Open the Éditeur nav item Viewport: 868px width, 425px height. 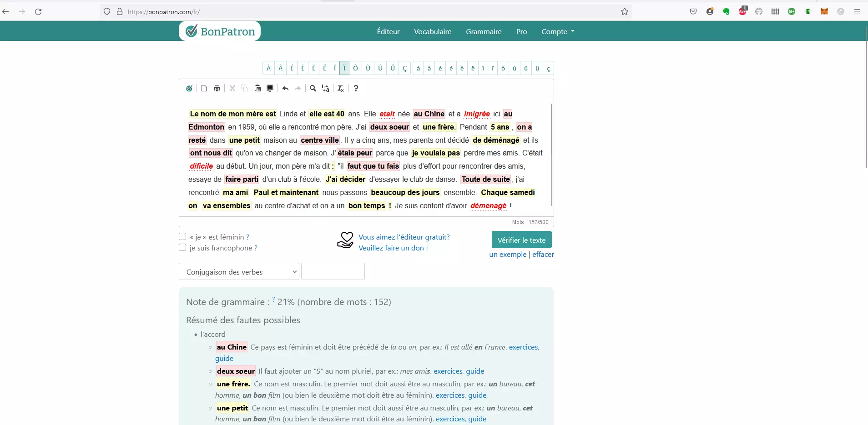388,31
